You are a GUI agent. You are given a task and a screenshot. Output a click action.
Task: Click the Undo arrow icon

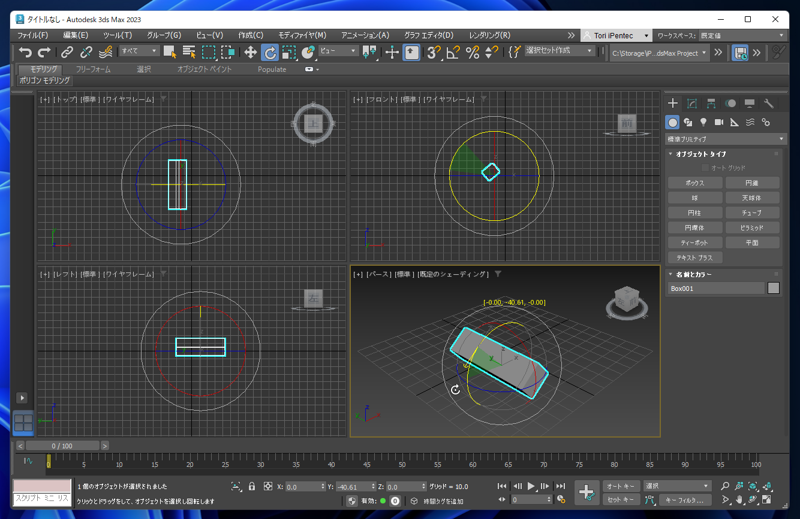coord(25,52)
